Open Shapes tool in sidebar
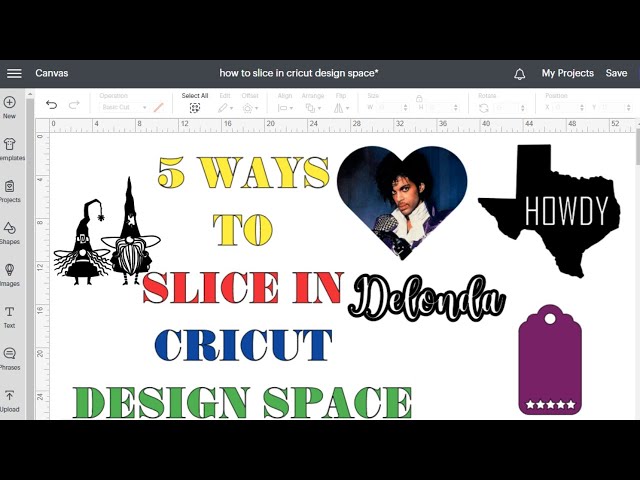 [9, 233]
